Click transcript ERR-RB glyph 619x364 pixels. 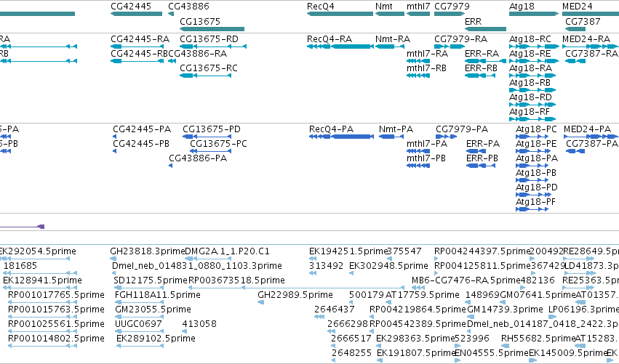pyautogui.click(x=480, y=76)
